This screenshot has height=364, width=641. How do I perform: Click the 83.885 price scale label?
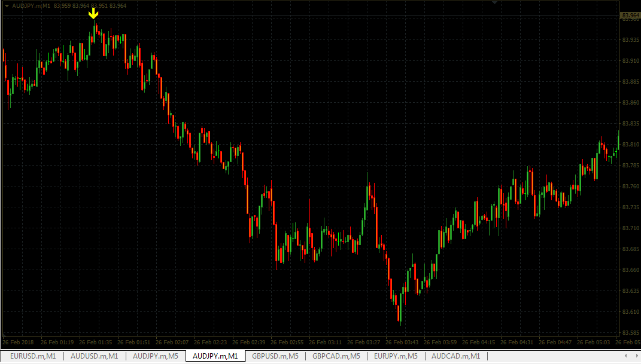coord(630,82)
